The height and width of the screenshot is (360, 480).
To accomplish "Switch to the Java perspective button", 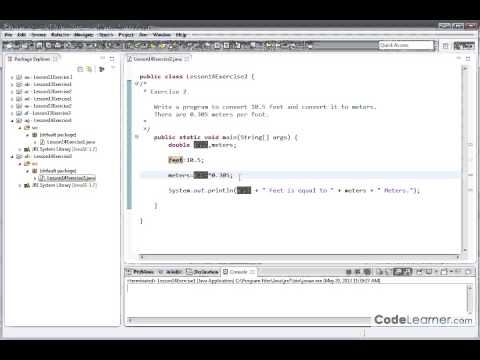I will coord(464,46).
